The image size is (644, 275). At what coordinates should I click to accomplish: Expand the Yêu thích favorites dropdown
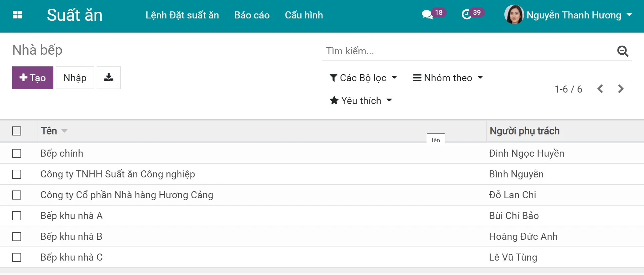coord(361,101)
